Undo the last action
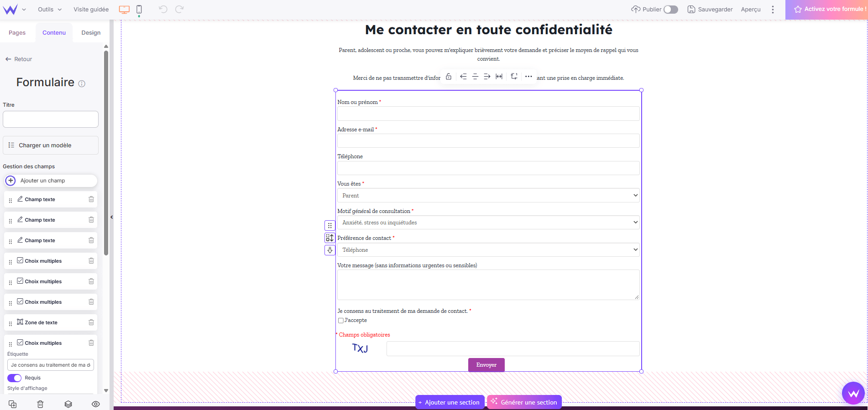The width and height of the screenshot is (868, 410). [163, 9]
